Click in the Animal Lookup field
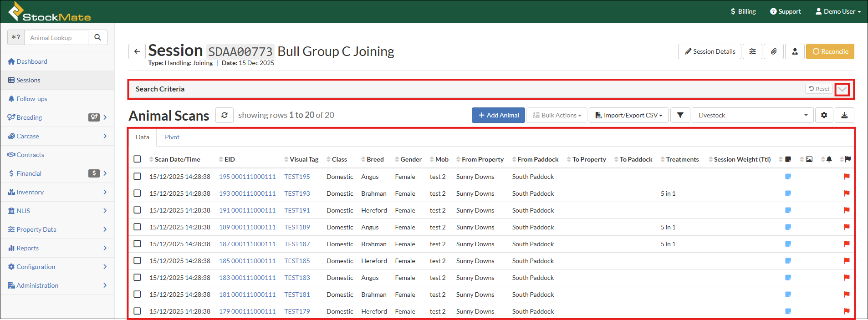Image resolution: width=868 pixels, height=320 pixels. 56,37
